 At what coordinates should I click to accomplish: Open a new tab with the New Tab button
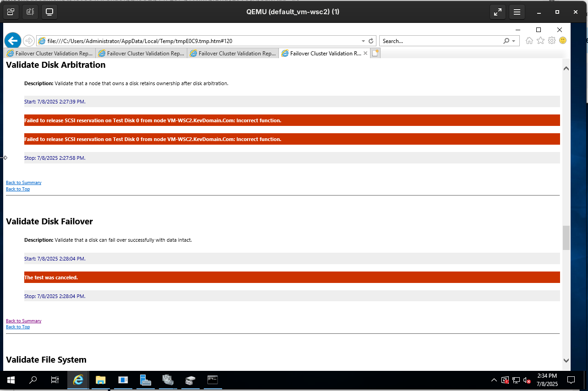(x=375, y=53)
